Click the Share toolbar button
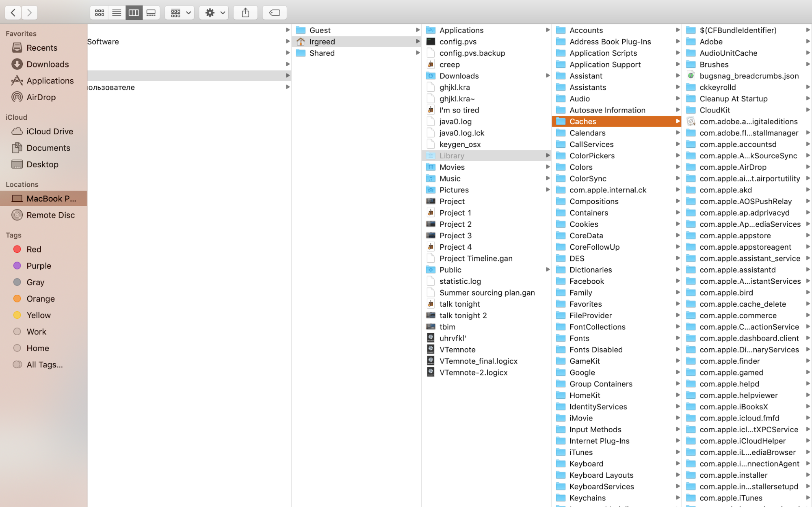The image size is (812, 507). 245,13
